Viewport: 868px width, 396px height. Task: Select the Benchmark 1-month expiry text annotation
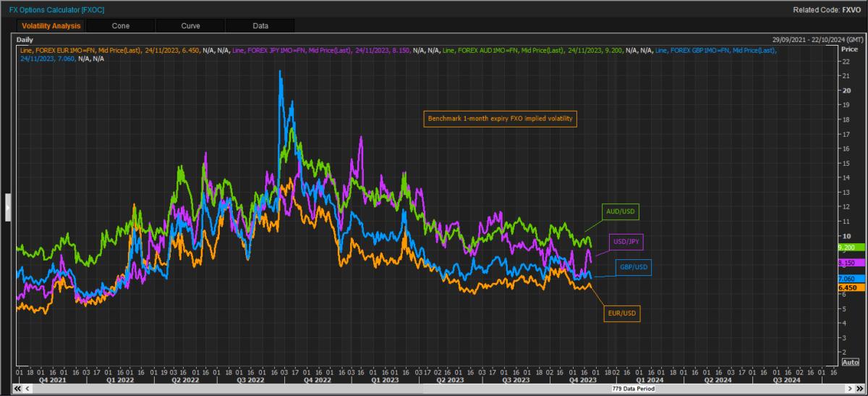[500, 117]
